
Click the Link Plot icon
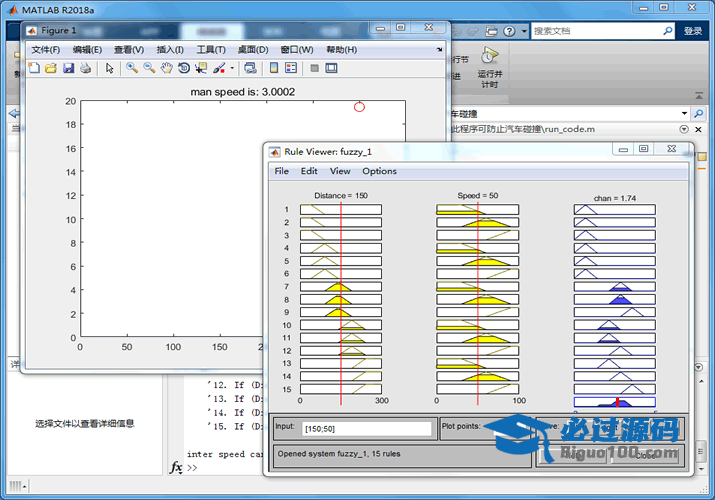(250, 68)
